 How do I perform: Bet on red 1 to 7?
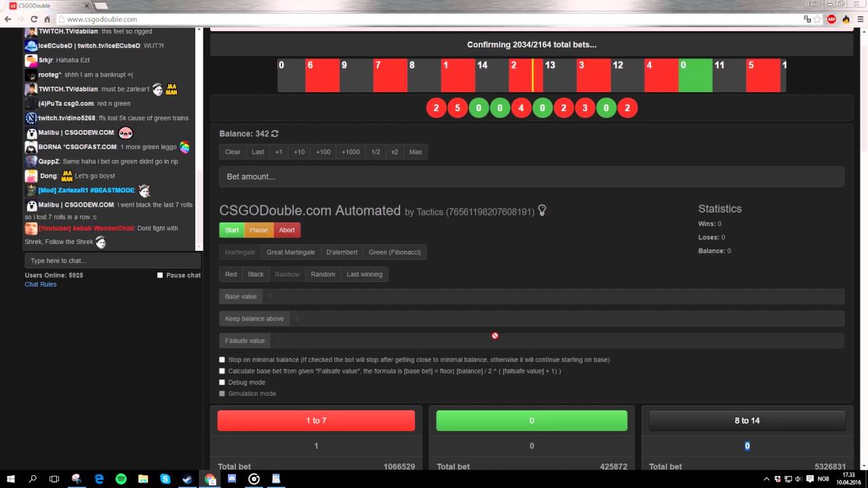[x=316, y=420]
